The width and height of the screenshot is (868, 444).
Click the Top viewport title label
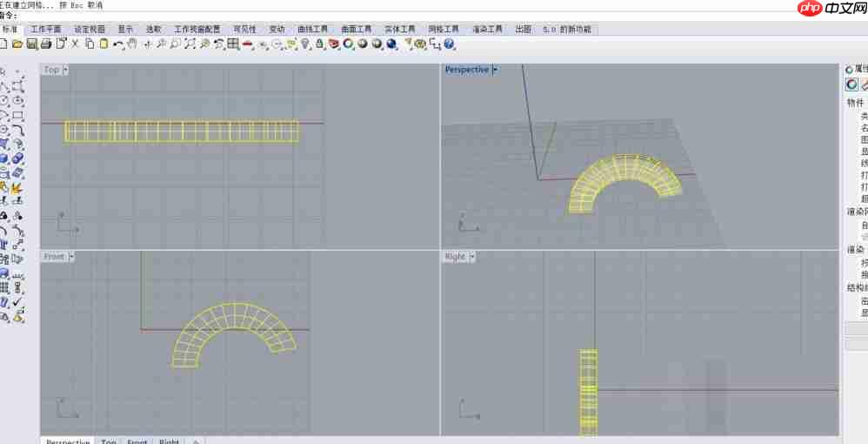tap(51, 70)
